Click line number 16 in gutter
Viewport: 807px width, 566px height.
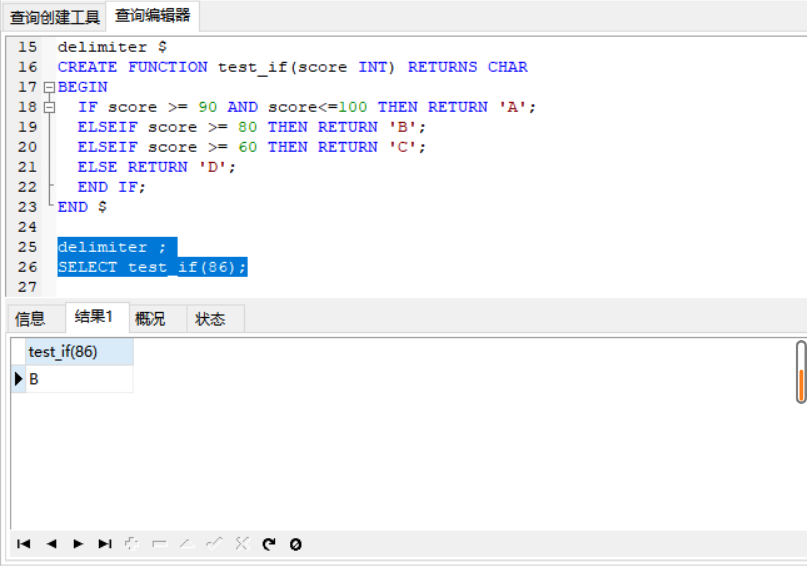27,67
